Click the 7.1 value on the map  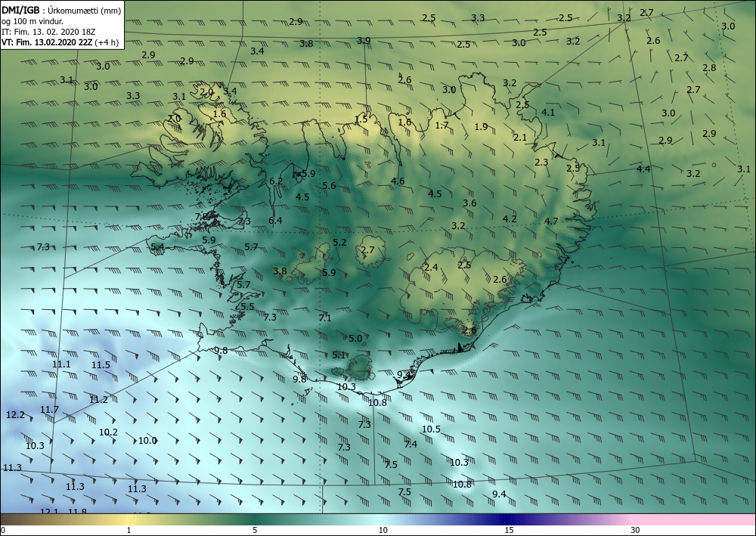[x=325, y=318]
